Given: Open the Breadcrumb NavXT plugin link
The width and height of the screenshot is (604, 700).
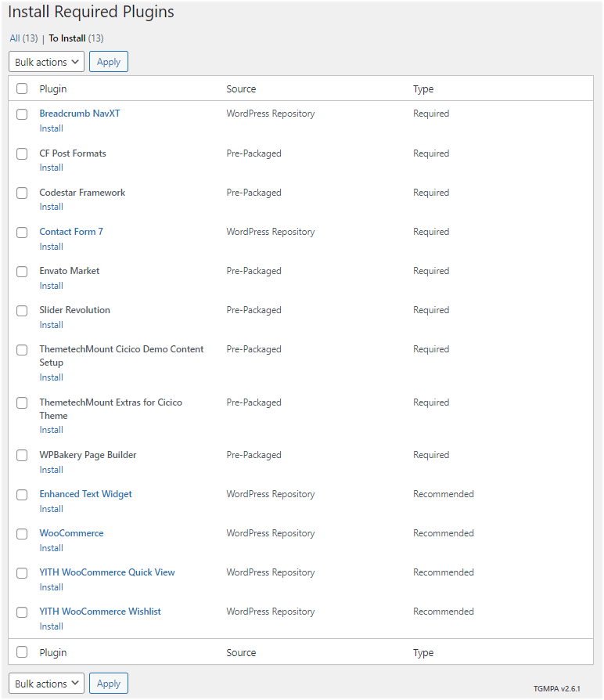Looking at the screenshot, I should pos(79,114).
